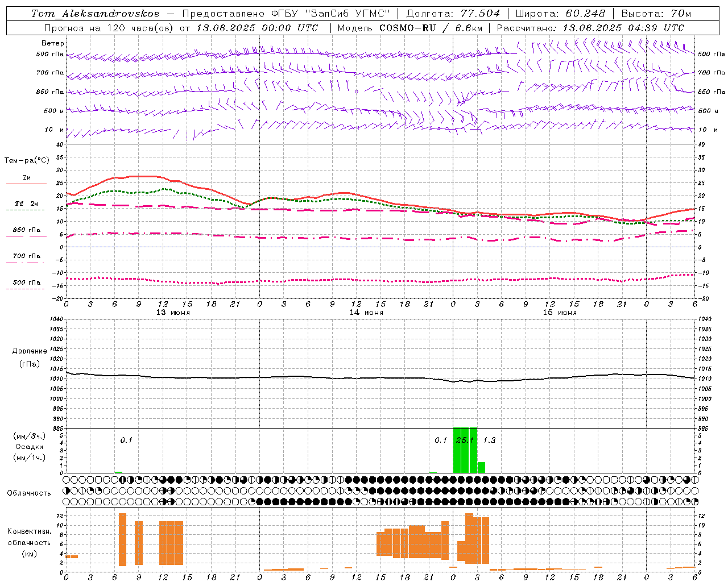Image resolution: width=728 pixels, height=582 pixels.
Task: Select the ФГБУ "ЗапСиб УГМС" provider text
Action: tap(329, 14)
